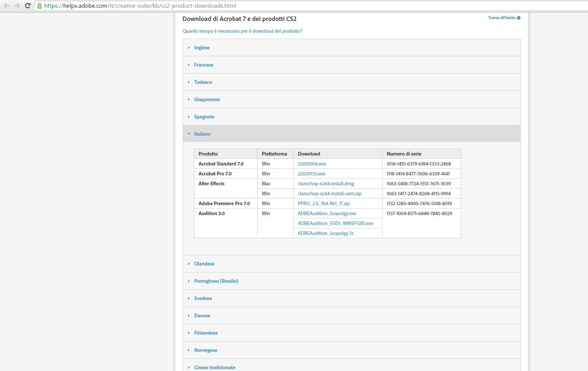Click the Mac platform cell for After Effects
This screenshot has height=371, width=588.
[275, 183]
